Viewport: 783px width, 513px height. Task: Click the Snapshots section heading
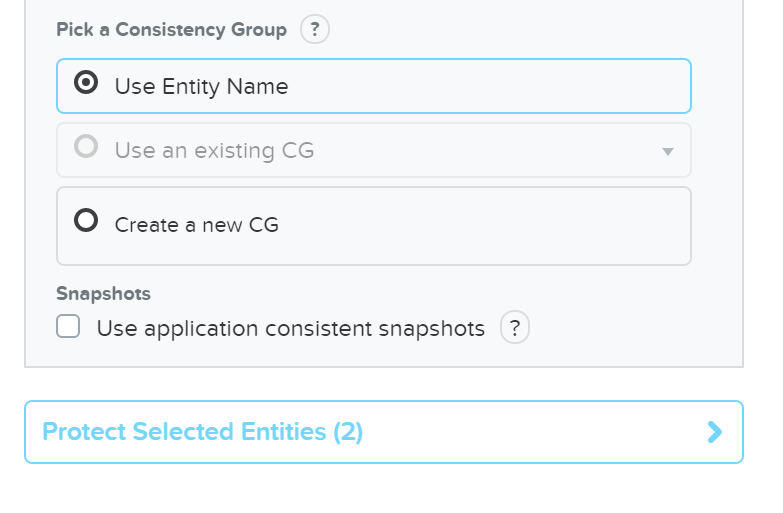coord(103,294)
